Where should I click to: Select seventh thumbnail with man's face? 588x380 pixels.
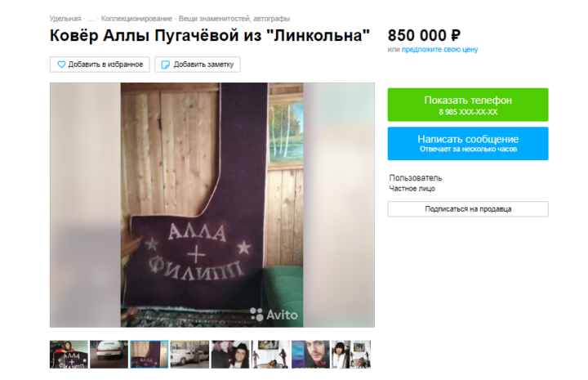pos(310,355)
